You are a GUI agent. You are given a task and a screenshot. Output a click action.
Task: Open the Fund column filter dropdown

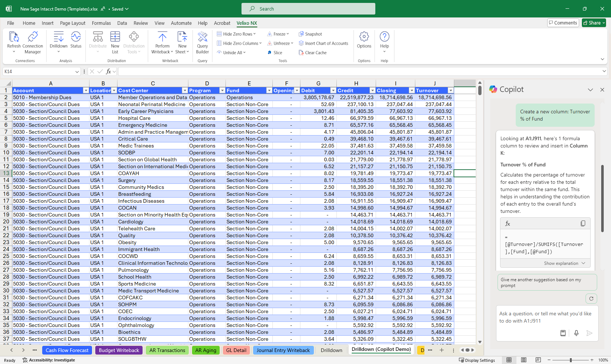(269, 90)
